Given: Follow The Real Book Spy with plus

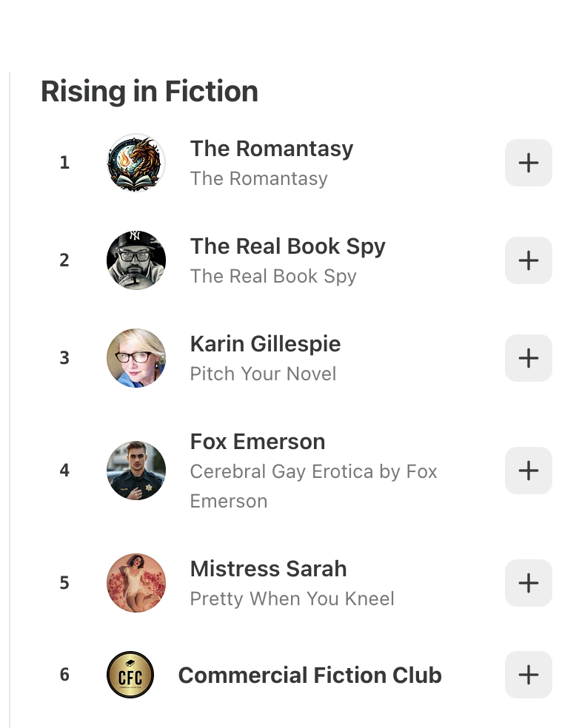Looking at the screenshot, I should 528,260.
